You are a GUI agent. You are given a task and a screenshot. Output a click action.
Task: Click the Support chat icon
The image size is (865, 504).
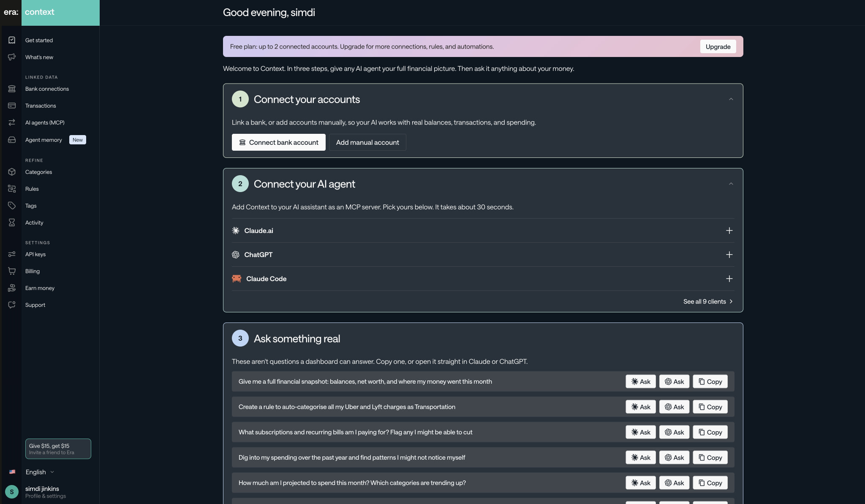[x=12, y=305]
